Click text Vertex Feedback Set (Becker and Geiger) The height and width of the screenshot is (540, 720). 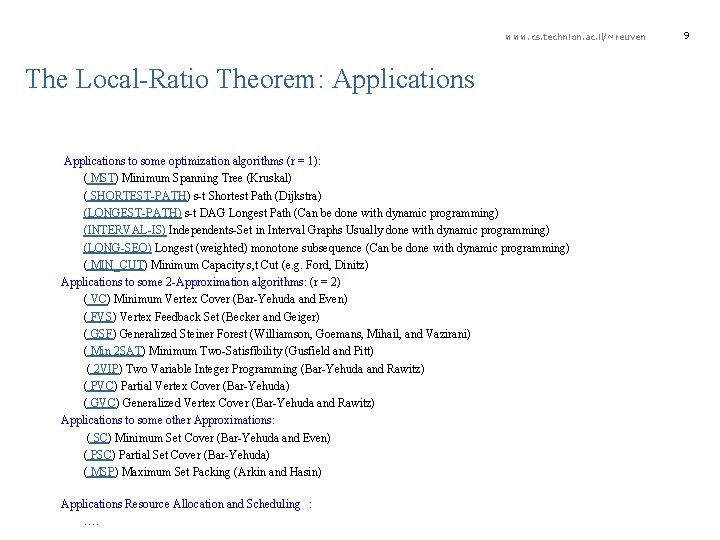tap(219, 317)
